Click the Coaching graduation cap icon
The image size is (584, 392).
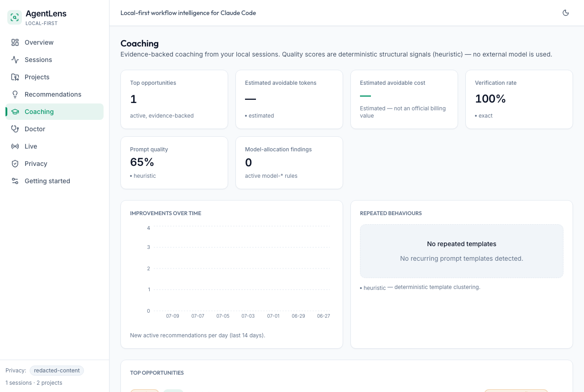[x=15, y=112]
